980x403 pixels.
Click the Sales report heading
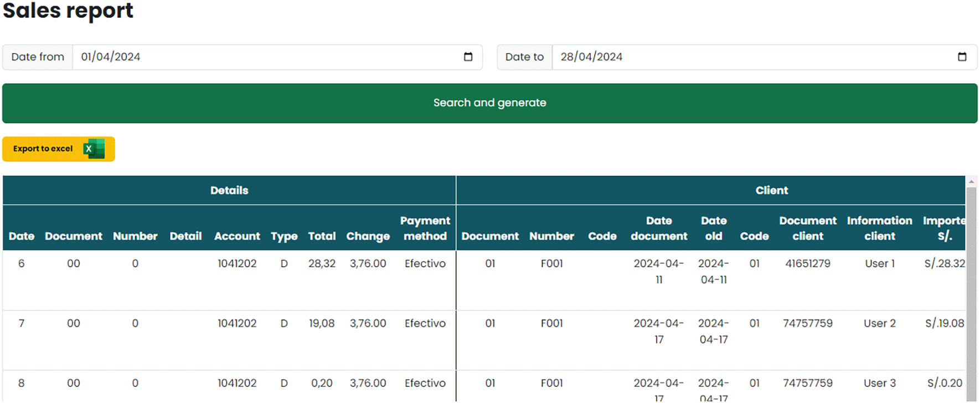[68, 11]
